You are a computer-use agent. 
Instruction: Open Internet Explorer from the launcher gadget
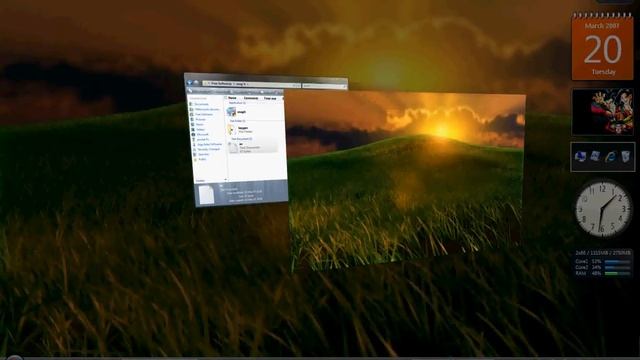coord(611,156)
